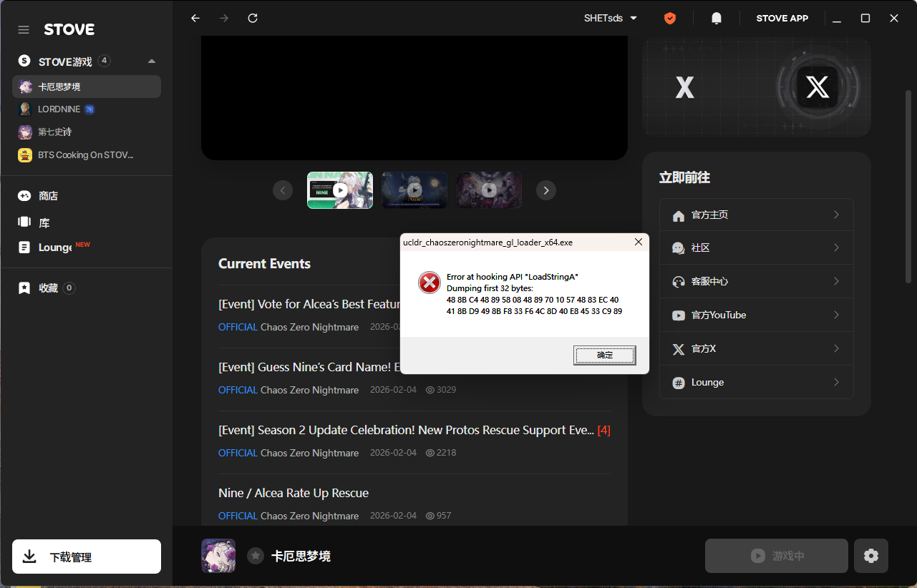The height and width of the screenshot is (588, 917).
Task: Open 下载管理 download manager
Action: [x=87, y=557]
